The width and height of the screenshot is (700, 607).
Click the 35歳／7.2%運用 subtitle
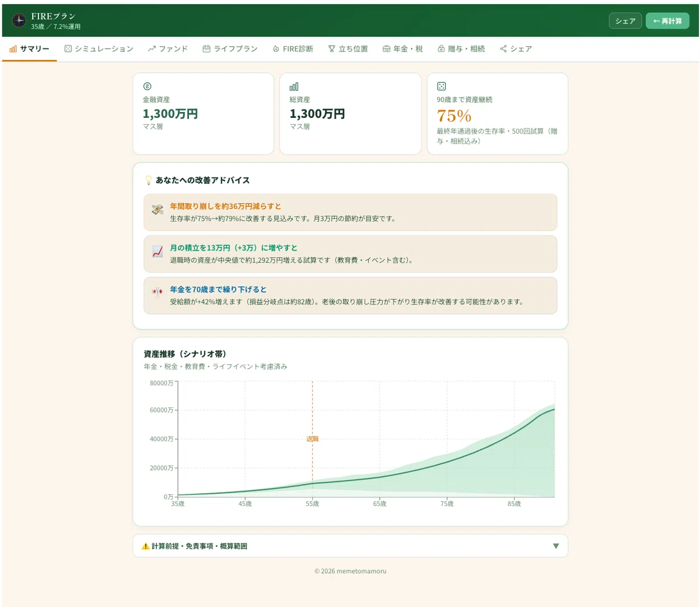56,27
